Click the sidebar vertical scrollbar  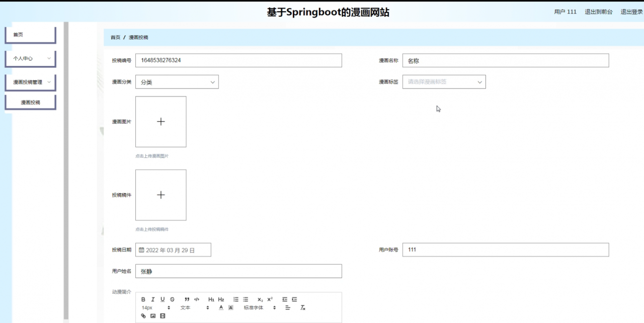point(66,171)
